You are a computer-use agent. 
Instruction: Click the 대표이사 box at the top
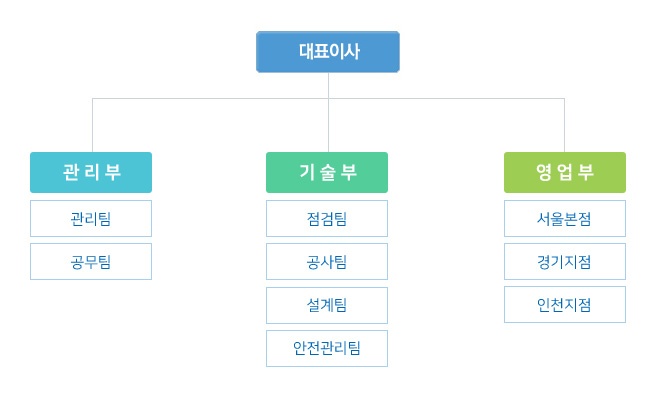(328, 52)
